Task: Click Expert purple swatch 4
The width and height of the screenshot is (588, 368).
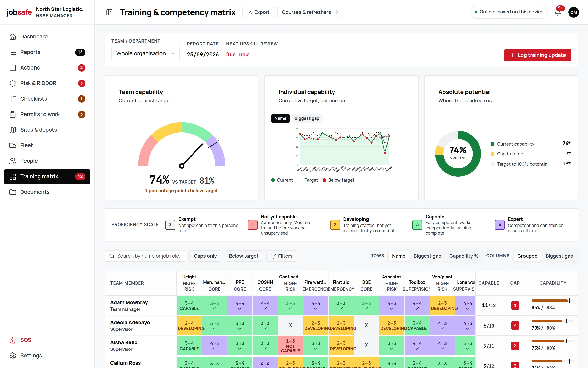Action: (x=500, y=225)
